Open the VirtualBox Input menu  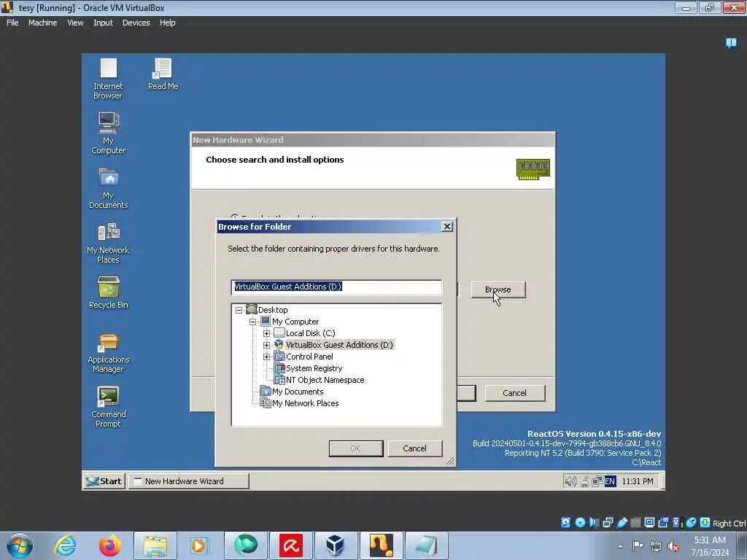point(103,23)
